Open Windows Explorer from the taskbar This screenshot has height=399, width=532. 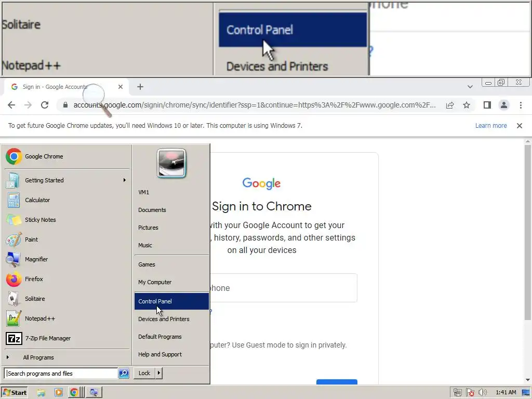[x=42, y=393]
